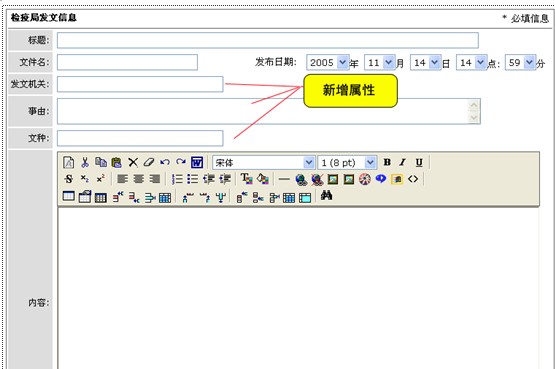Open the hour dropdown before 点

[x=471, y=62]
